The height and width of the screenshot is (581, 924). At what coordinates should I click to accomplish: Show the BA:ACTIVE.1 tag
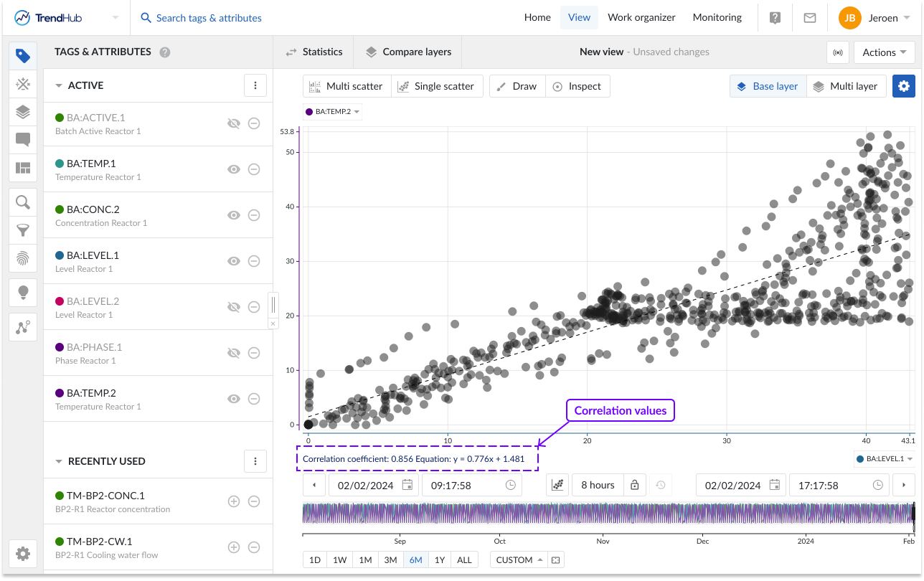[x=234, y=123]
